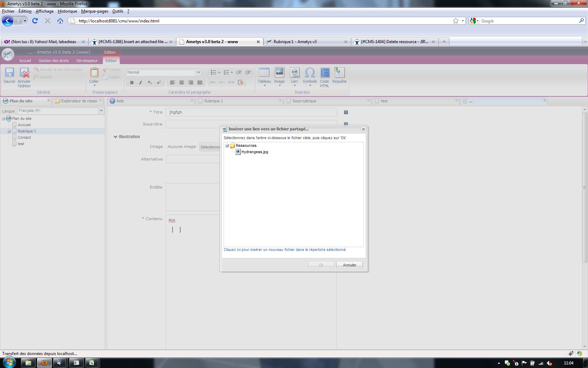
Task: Click the Coller paste icon
Action: 94,73
